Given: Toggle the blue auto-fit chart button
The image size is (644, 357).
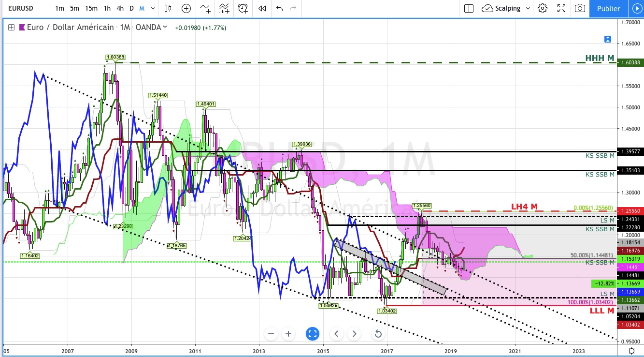Looking at the screenshot, I should (x=313, y=334).
